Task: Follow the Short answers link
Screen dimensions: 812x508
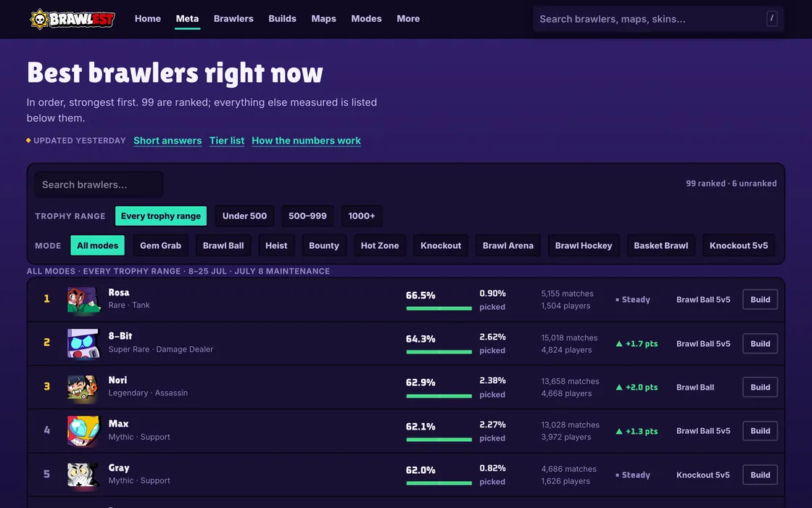Action: (167, 141)
